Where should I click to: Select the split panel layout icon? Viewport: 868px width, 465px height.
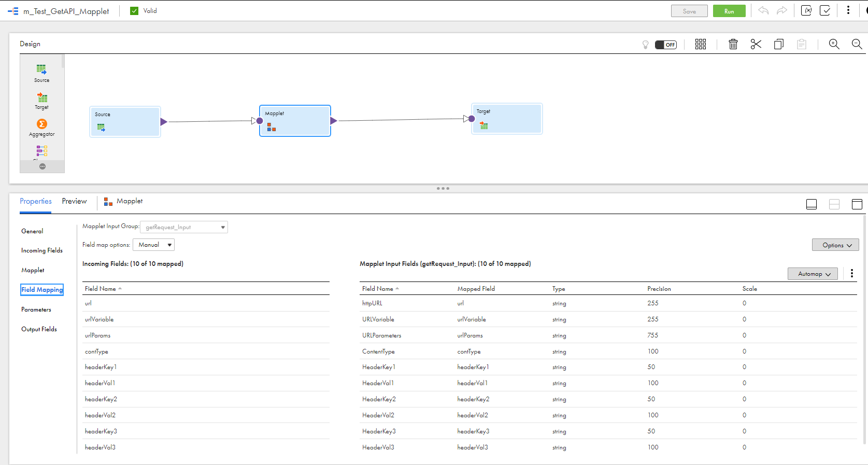click(x=834, y=204)
